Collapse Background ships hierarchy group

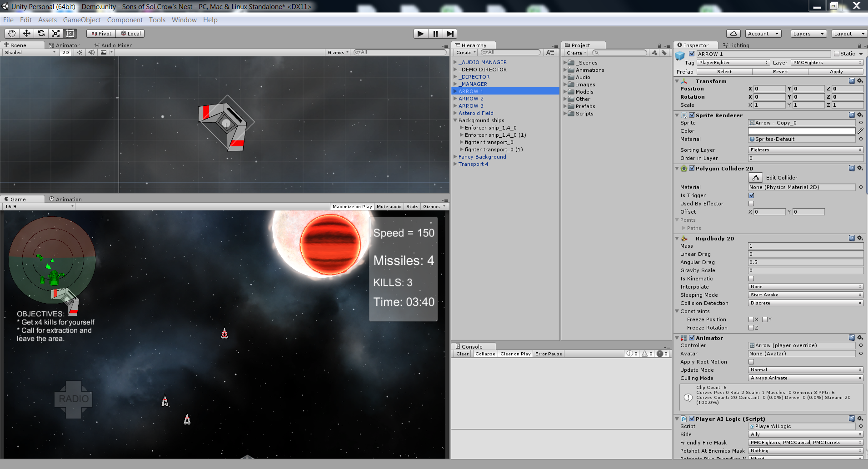(x=455, y=120)
